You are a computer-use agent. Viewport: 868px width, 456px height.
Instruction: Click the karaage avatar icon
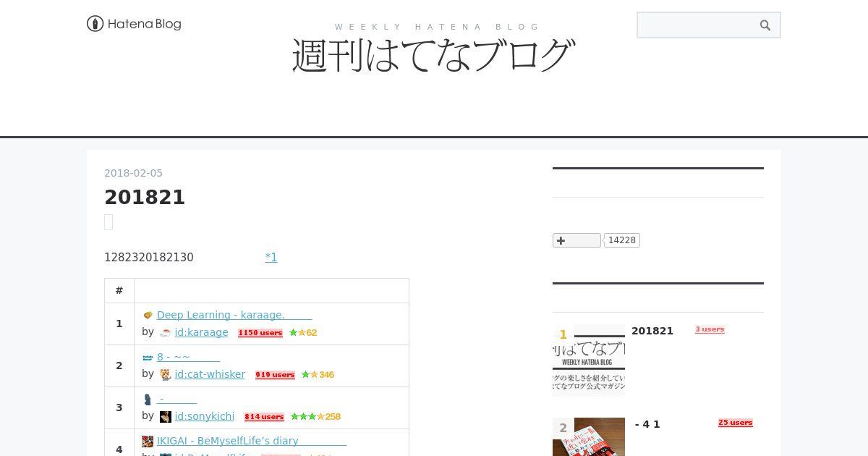point(165,333)
